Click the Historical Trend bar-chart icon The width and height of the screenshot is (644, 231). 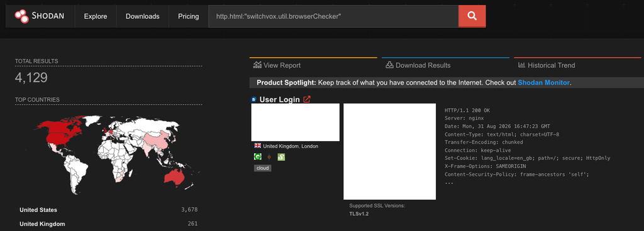coord(521,65)
